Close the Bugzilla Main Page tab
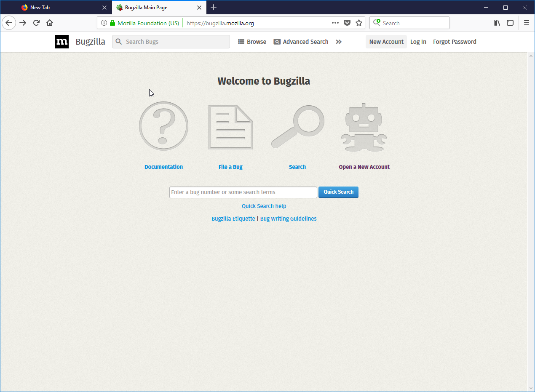 [x=200, y=8]
